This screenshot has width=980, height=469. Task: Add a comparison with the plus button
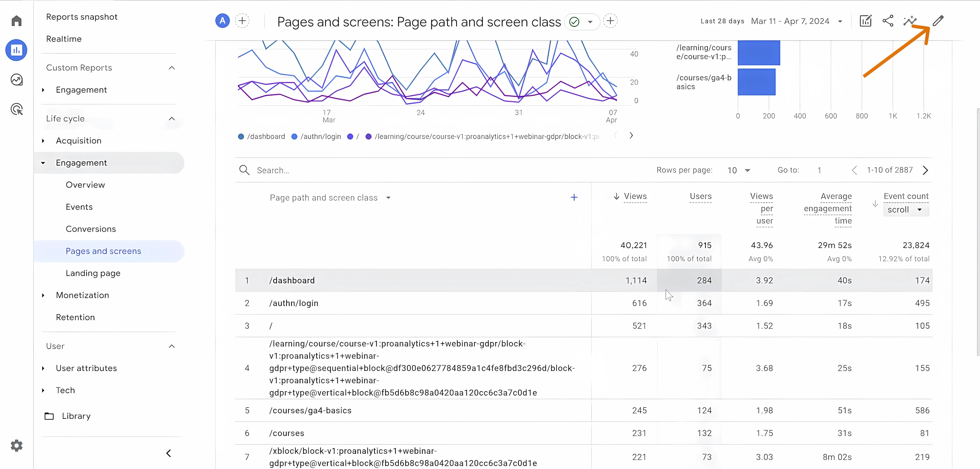(242, 21)
